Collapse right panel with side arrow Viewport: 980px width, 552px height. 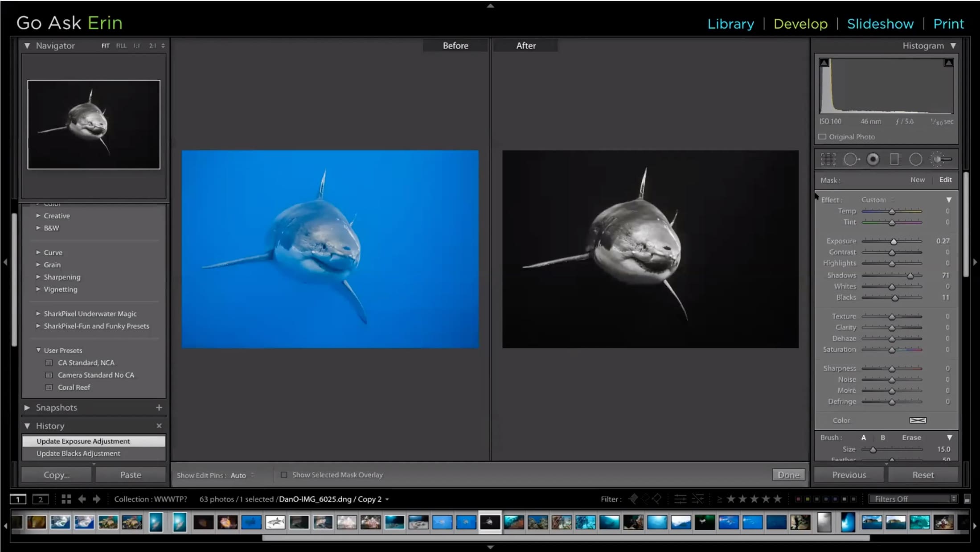pos(975,262)
